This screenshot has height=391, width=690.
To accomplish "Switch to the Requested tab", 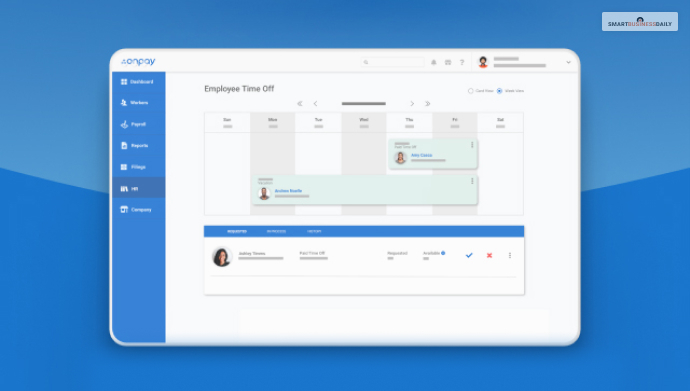I will (237, 231).
